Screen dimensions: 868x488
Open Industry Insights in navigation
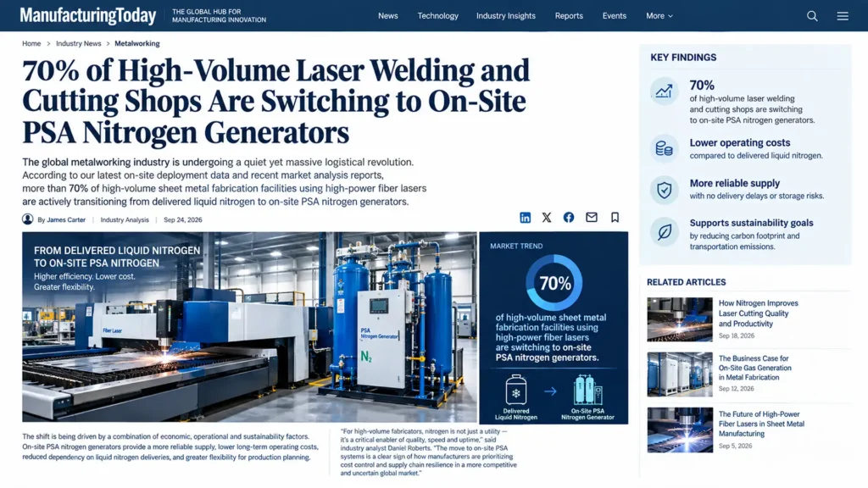coord(506,16)
